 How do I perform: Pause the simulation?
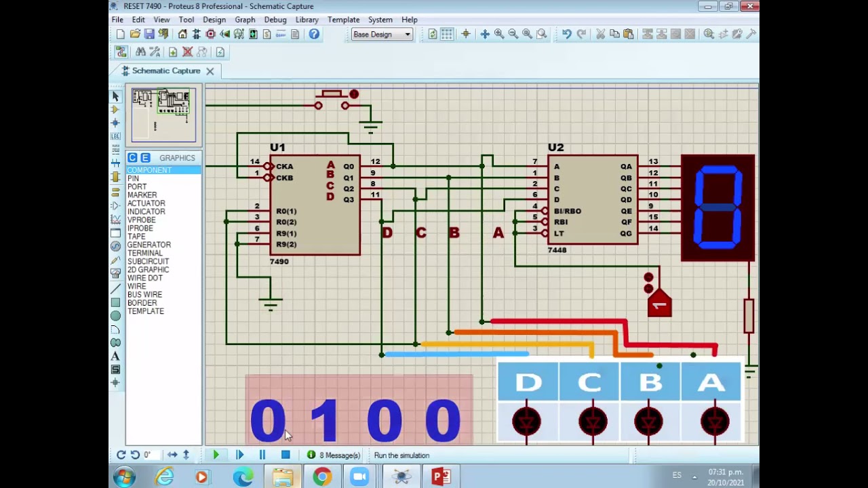coord(262,455)
